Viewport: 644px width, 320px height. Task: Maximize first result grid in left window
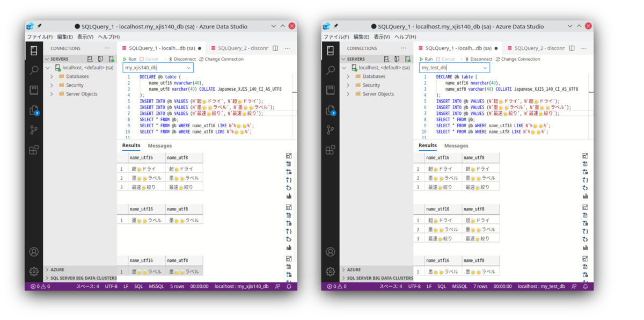click(289, 156)
